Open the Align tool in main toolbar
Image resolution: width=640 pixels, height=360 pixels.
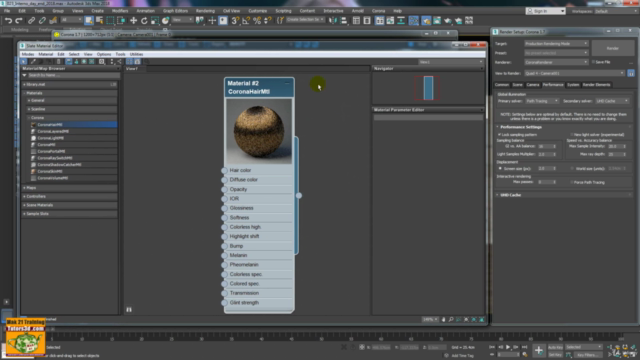pos(344,20)
